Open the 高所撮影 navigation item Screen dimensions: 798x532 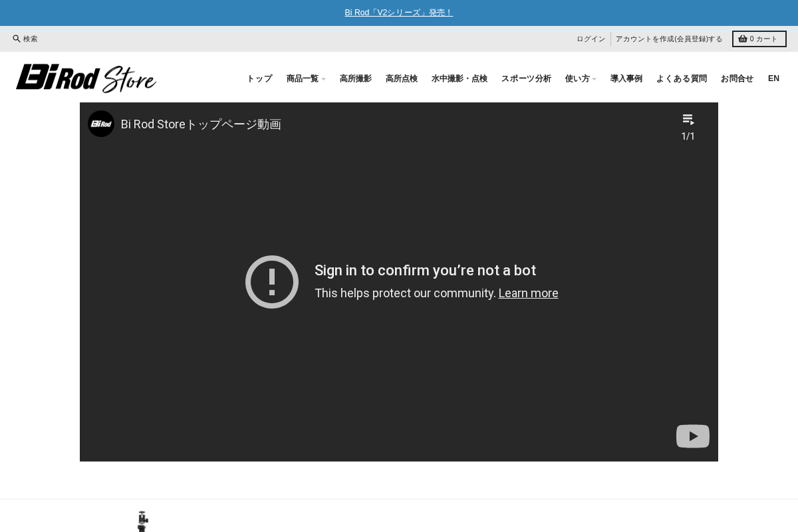pos(356,78)
